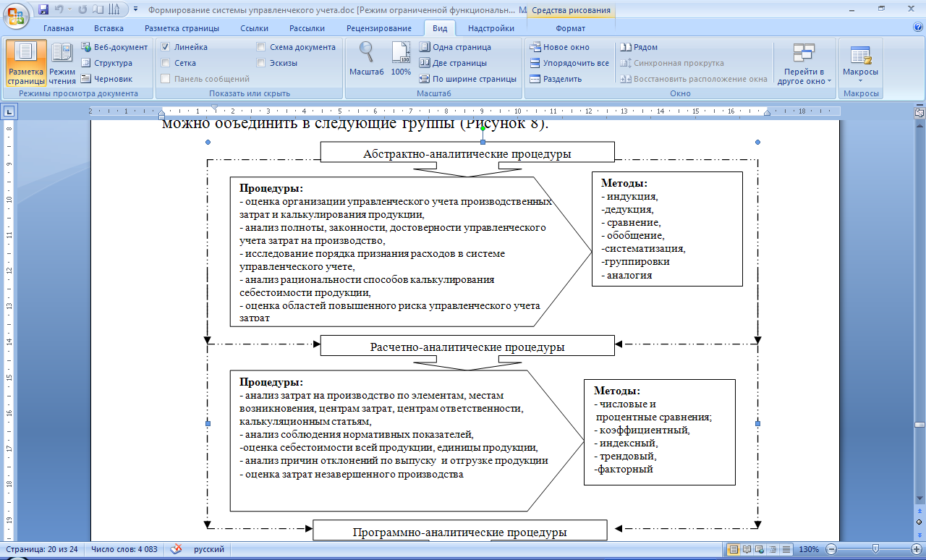Switch to Разметка страницы tab
Screen dimensions: 926x560
(x=182, y=28)
